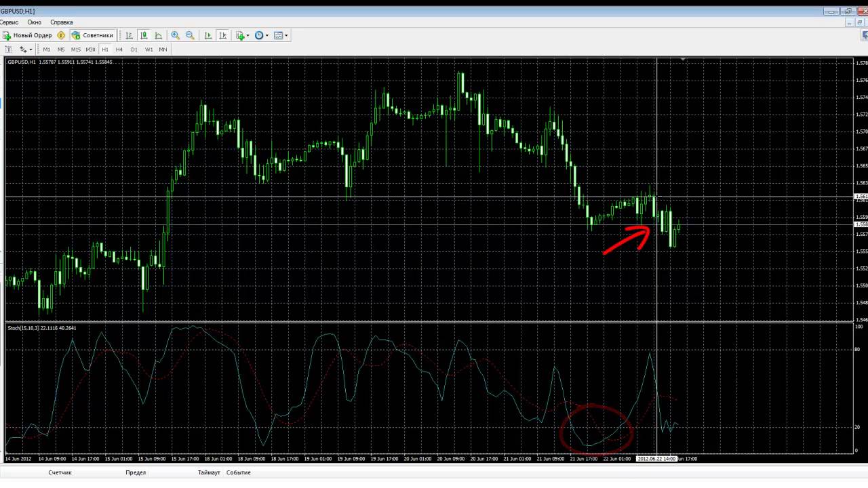Toggle the Советники auto-trading button
Screen dimensions: 868x488
[93, 35]
